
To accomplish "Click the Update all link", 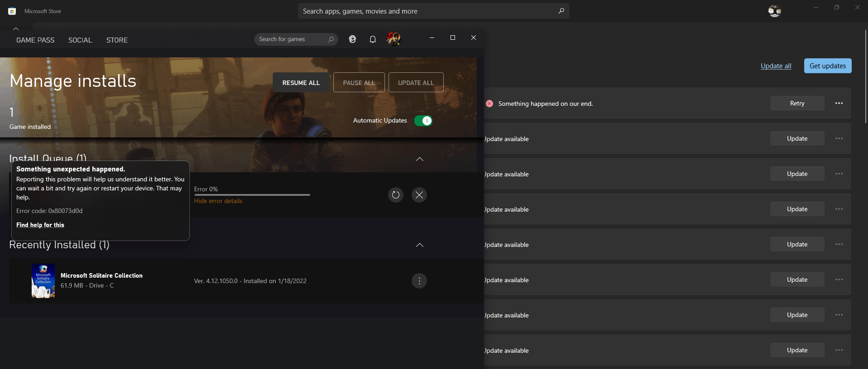I will pos(776,66).
